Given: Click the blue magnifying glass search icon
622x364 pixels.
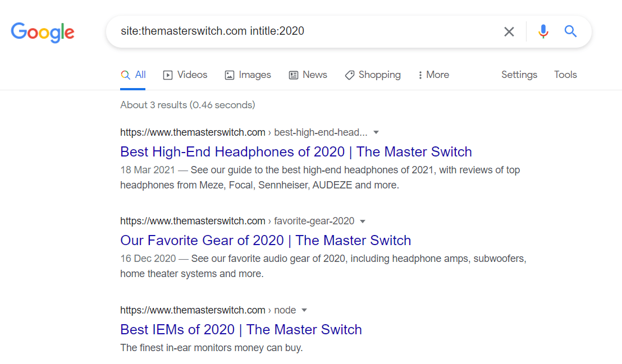Looking at the screenshot, I should [570, 31].
